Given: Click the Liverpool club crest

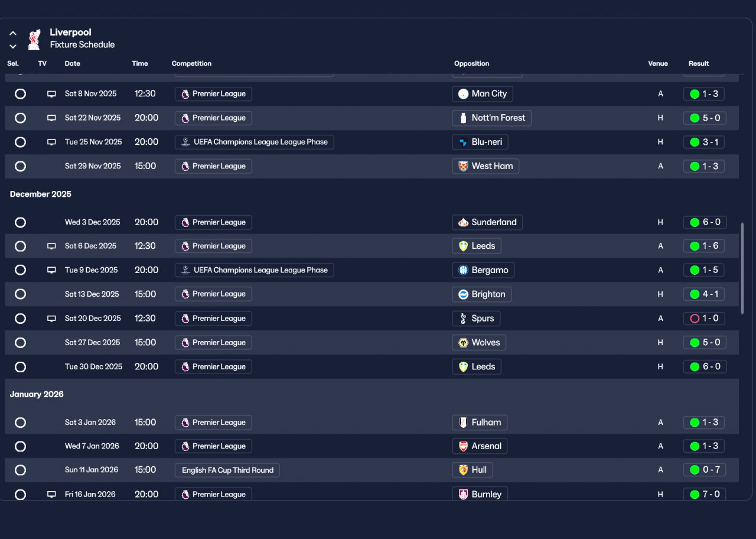Looking at the screenshot, I should tap(34, 39).
